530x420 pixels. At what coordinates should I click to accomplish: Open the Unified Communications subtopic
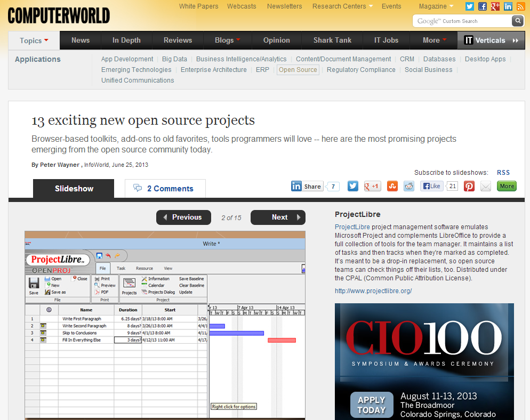click(x=138, y=80)
